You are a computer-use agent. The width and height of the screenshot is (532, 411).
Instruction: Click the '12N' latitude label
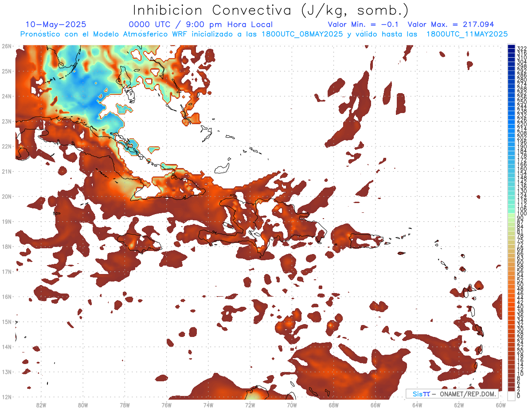[6, 397]
